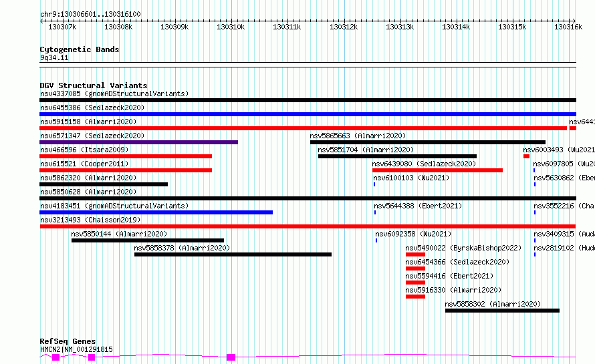Select the black nsv5865663 variant bar
Image resolution: width=595 pixels, height=364 pixels.
click(x=428, y=142)
